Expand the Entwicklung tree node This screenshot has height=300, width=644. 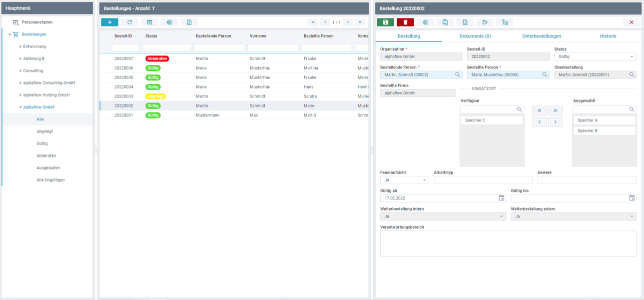[20, 46]
